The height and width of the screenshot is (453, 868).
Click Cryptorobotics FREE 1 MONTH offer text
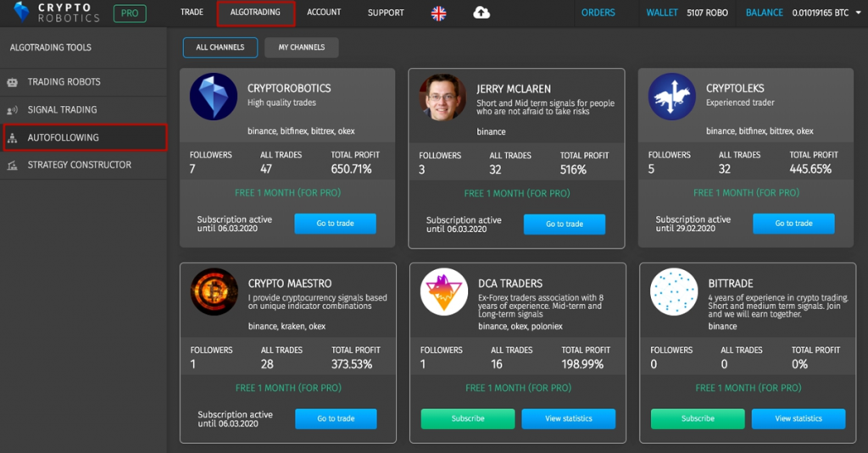[x=288, y=193]
